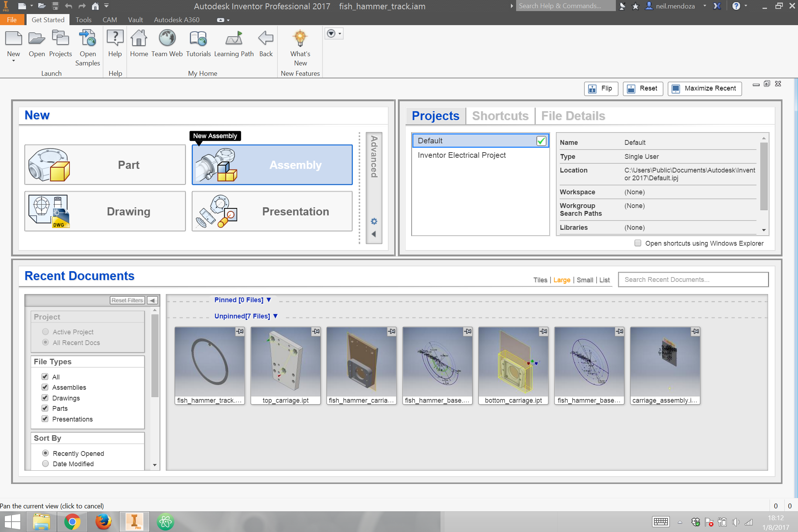This screenshot has height=532, width=798.
Task: Click Save icon in quick access toolbar
Action: click(55, 6)
